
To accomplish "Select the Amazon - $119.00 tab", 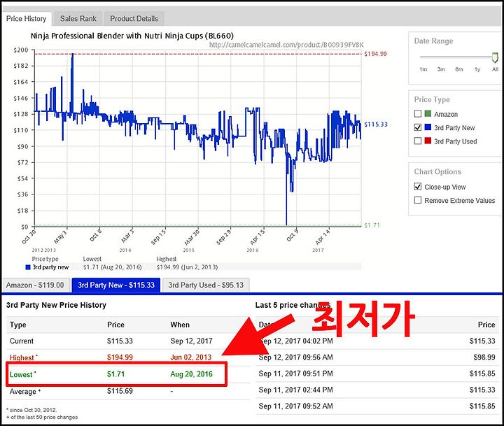I will [35, 285].
